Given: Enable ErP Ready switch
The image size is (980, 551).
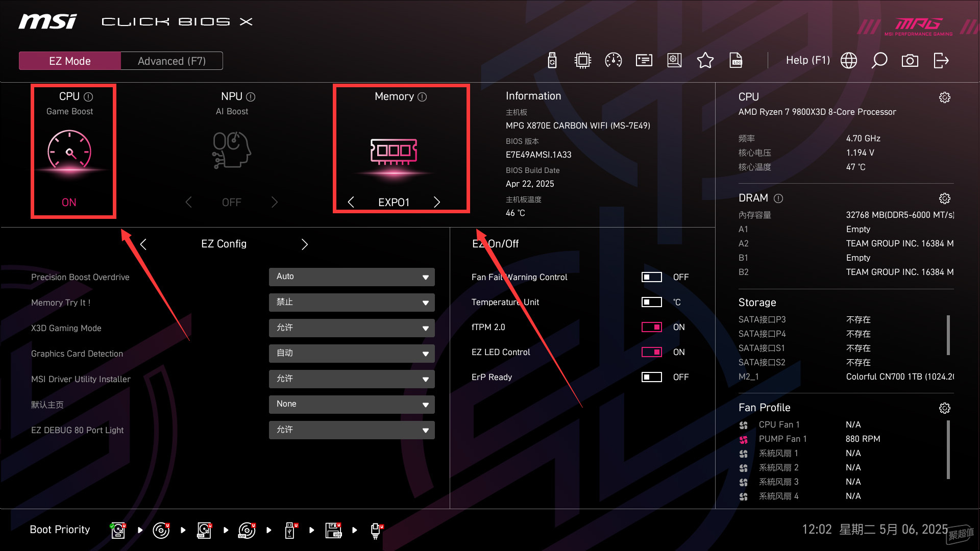Looking at the screenshot, I should 651,377.
